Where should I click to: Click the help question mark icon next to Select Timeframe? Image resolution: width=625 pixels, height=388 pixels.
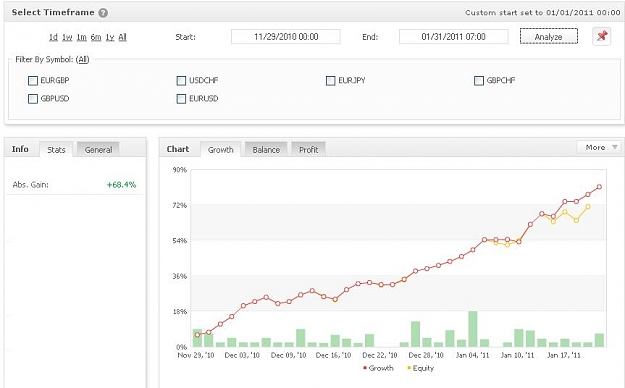(x=103, y=13)
